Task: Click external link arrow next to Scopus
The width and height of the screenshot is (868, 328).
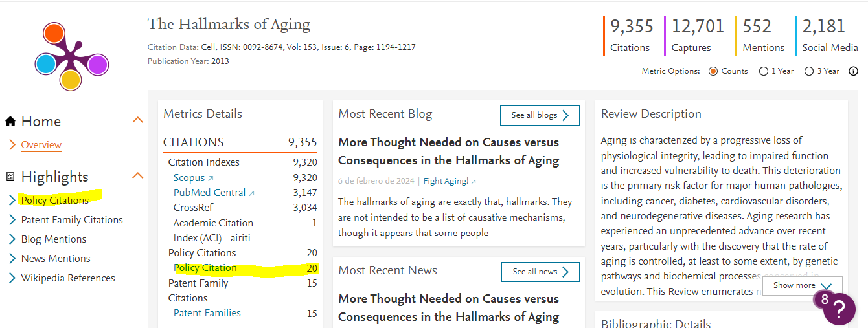Action: (211, 178)
